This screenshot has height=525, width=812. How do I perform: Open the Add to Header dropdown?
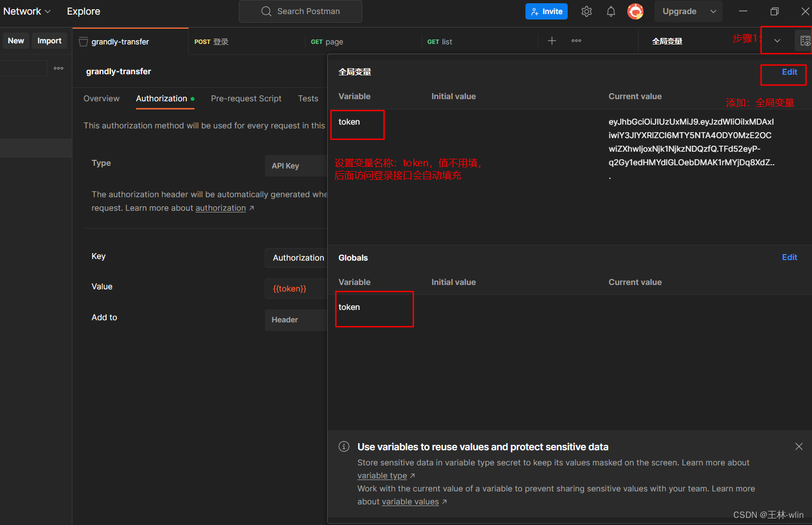(x=296, y=320)
